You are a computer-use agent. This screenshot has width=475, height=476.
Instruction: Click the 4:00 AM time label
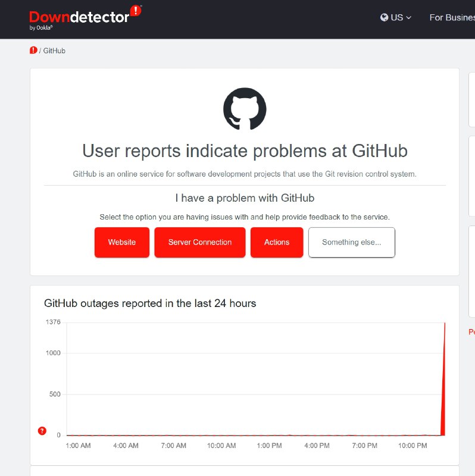(x=126, y=445)
